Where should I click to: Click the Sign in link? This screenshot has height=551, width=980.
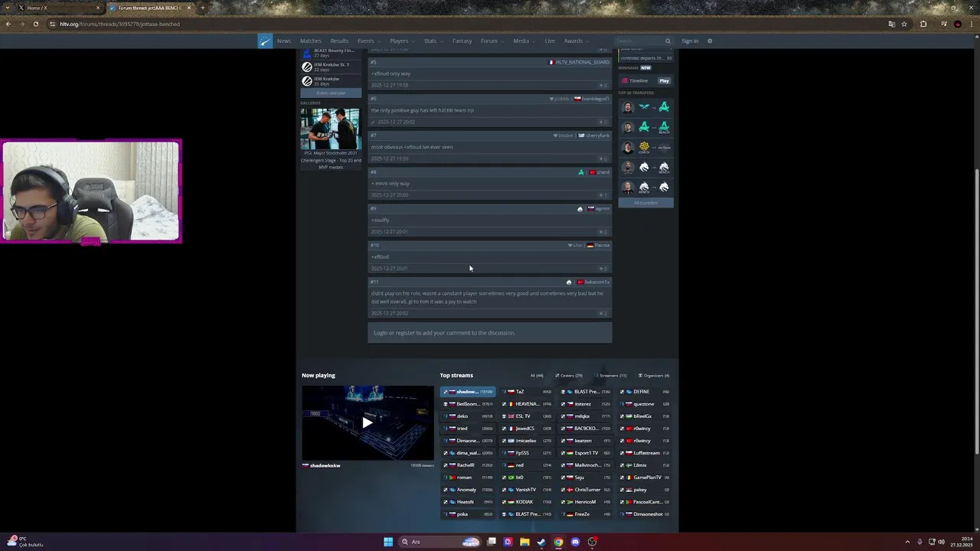tap(690, 41)
